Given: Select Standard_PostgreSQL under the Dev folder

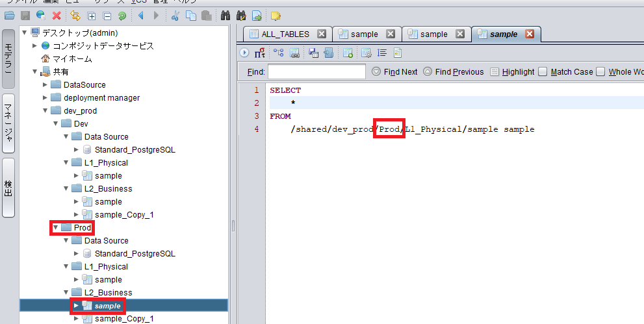Looking at the screenshot, I should [135, 150].
